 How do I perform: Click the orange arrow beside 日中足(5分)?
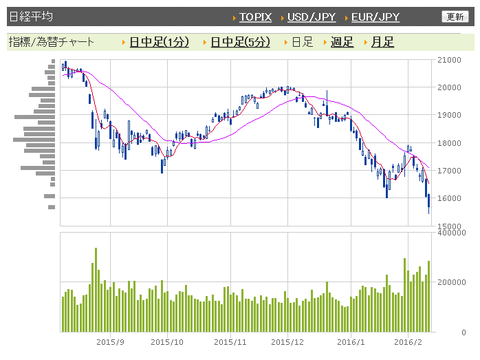205,43
